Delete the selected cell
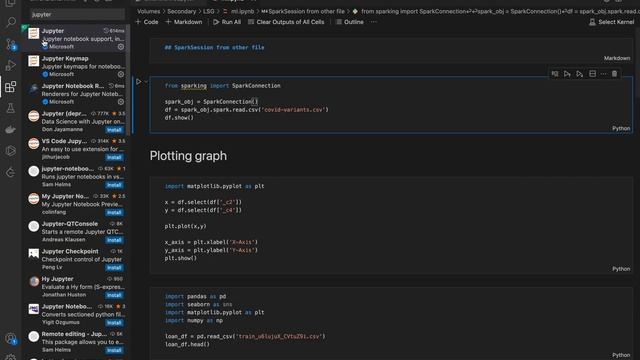Screen dimensions: 640x360 tap(614, 74)
